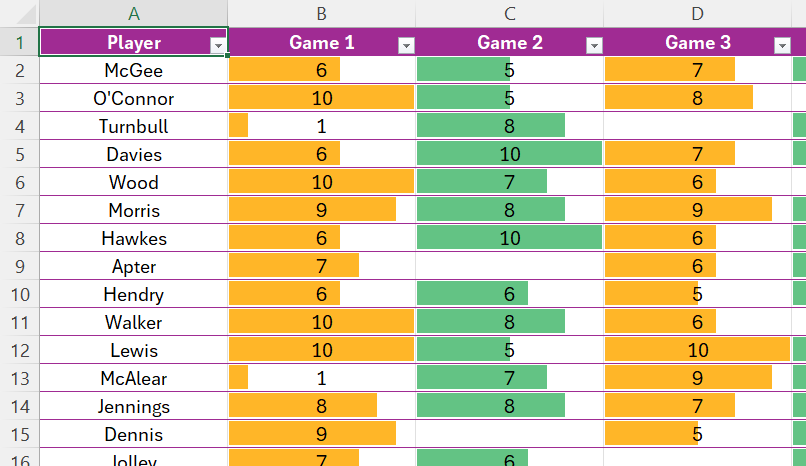806x466 pixels.
Task: Select the cell containing Jennings
Action: [134, 407]
